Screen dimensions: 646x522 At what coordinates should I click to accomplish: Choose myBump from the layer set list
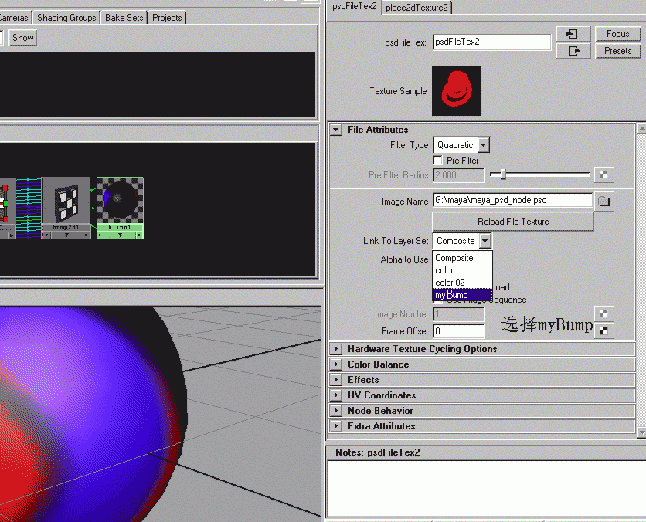463,295
